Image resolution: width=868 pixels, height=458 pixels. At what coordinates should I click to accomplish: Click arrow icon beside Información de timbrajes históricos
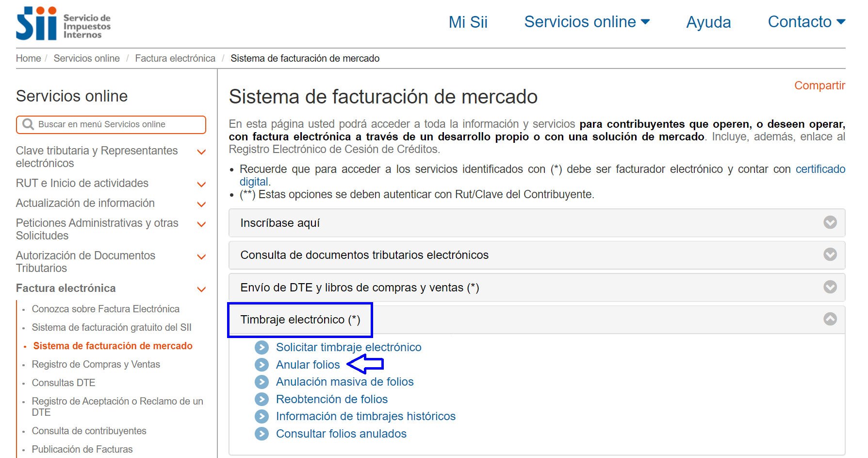[x=262, y=416]
